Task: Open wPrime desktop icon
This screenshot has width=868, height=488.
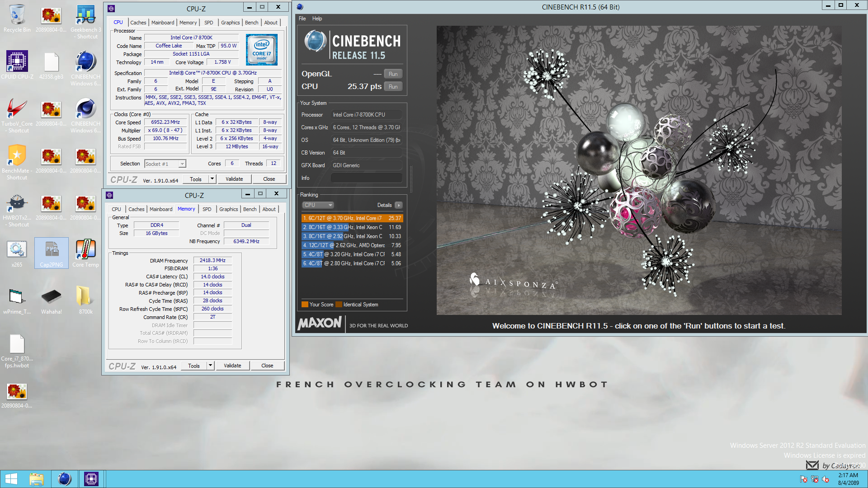Action: pyautogui.click(x=17, y=300)
